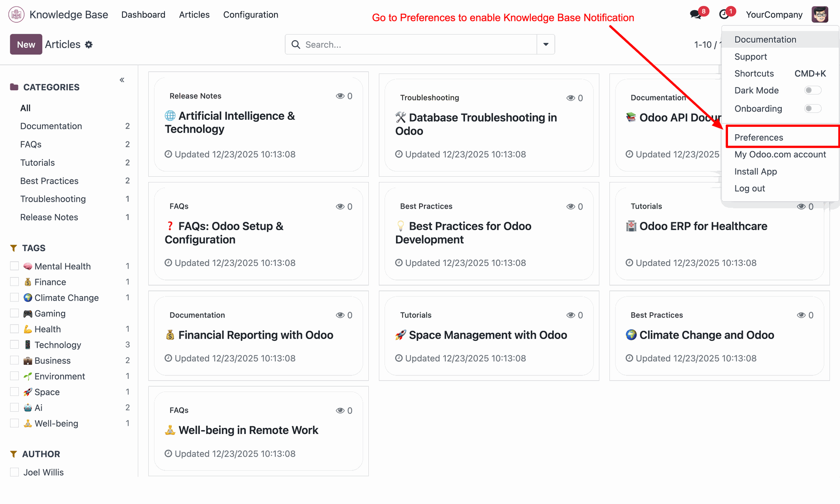Click the New article button
840x504 pixels.
tap(26, 45)
